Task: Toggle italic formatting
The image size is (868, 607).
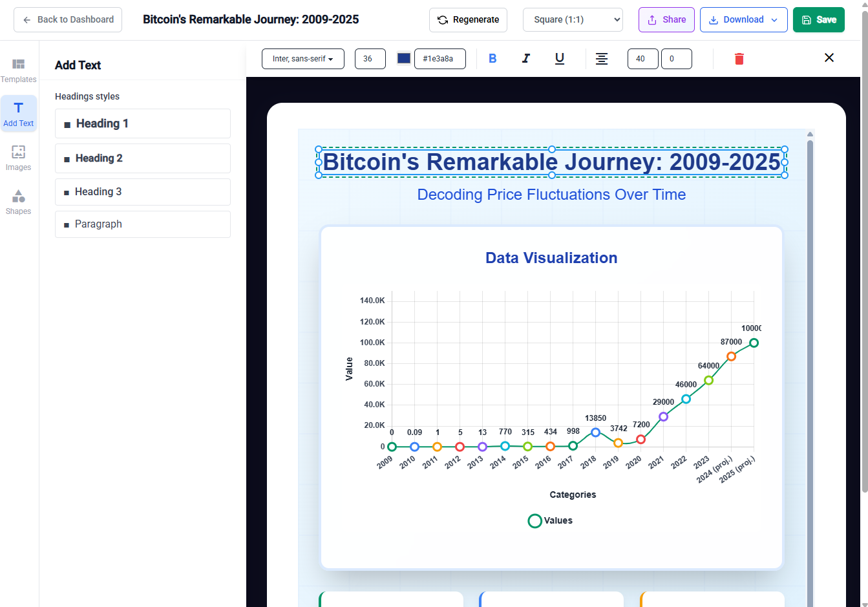Action: (x=526, y=59)
